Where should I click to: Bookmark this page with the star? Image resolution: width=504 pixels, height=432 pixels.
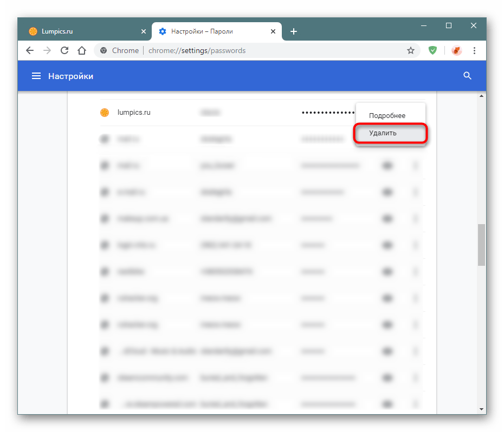pyautogui.click(x=411, y=50)
